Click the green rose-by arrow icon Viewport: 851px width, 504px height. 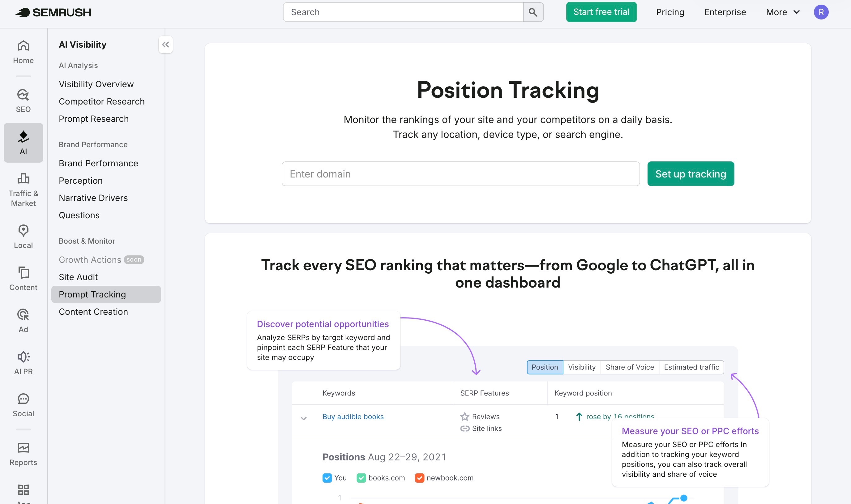click(579, 416)
